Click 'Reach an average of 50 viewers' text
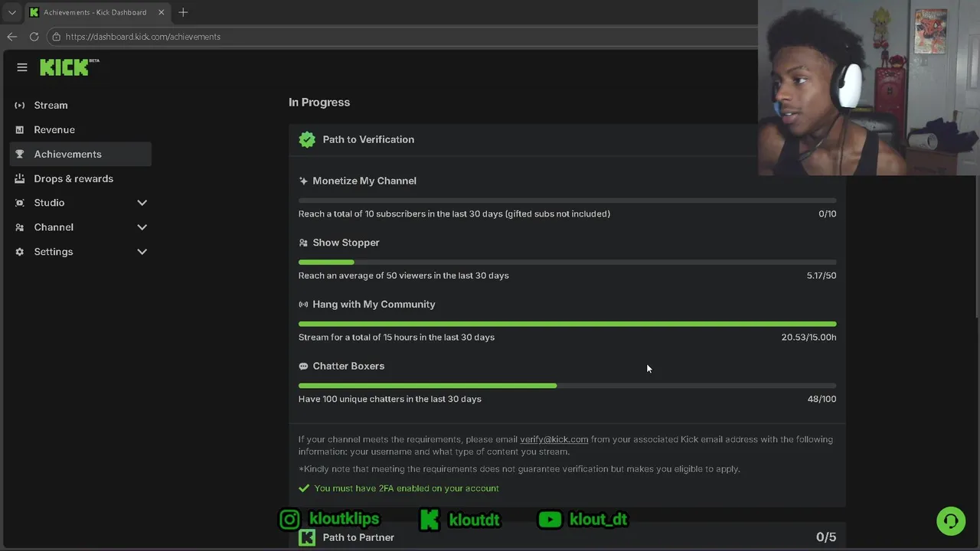The width and height of the screenshot is (980, 551). 403,275
